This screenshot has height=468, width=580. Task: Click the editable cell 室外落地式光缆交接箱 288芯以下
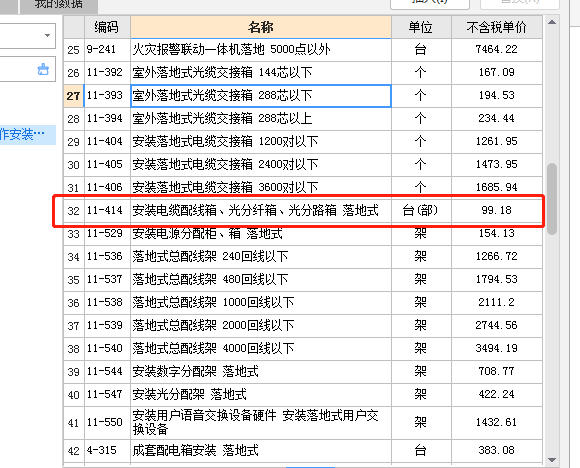pos(261,96)
